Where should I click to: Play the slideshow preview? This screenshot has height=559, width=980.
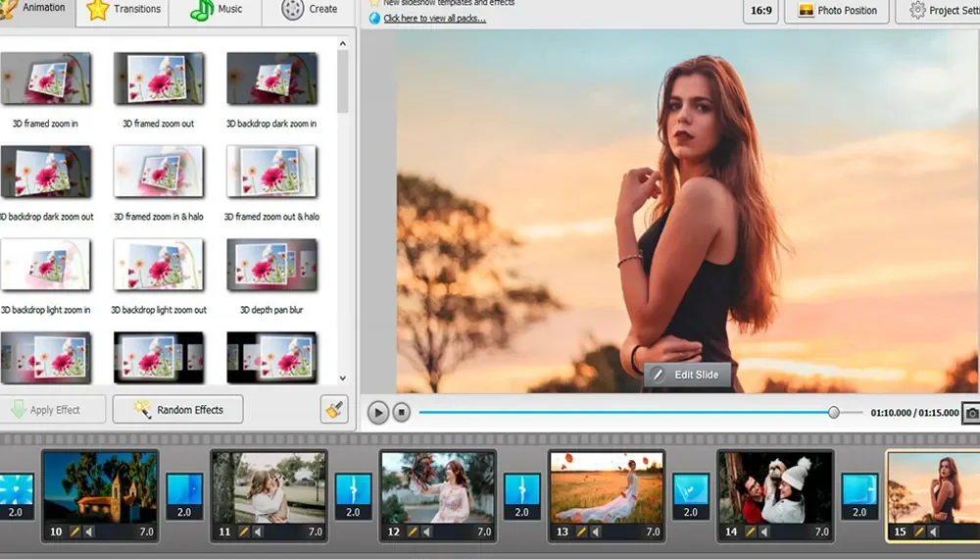377,413
